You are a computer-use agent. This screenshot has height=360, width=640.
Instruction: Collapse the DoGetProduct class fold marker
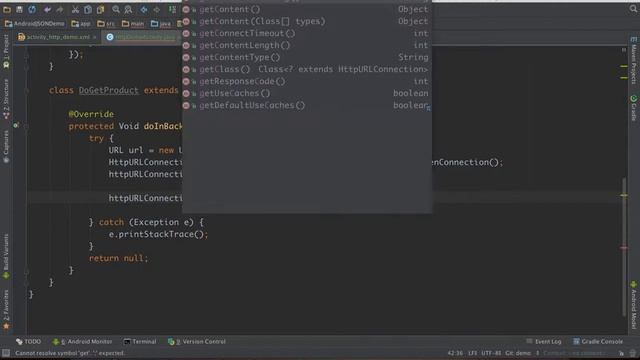pos(26,90)
